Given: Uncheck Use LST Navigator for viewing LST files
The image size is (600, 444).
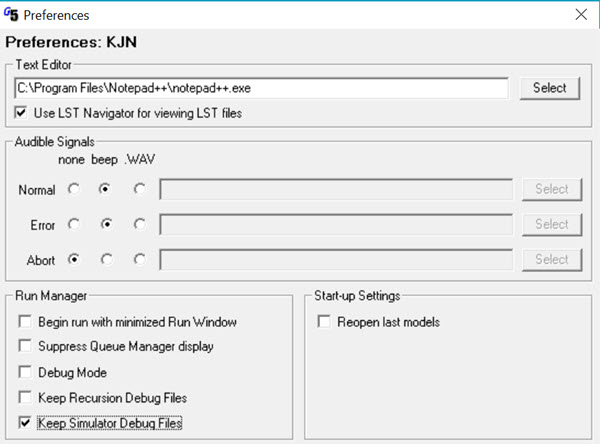Looking at the screenshot, I should click(24, 113).
